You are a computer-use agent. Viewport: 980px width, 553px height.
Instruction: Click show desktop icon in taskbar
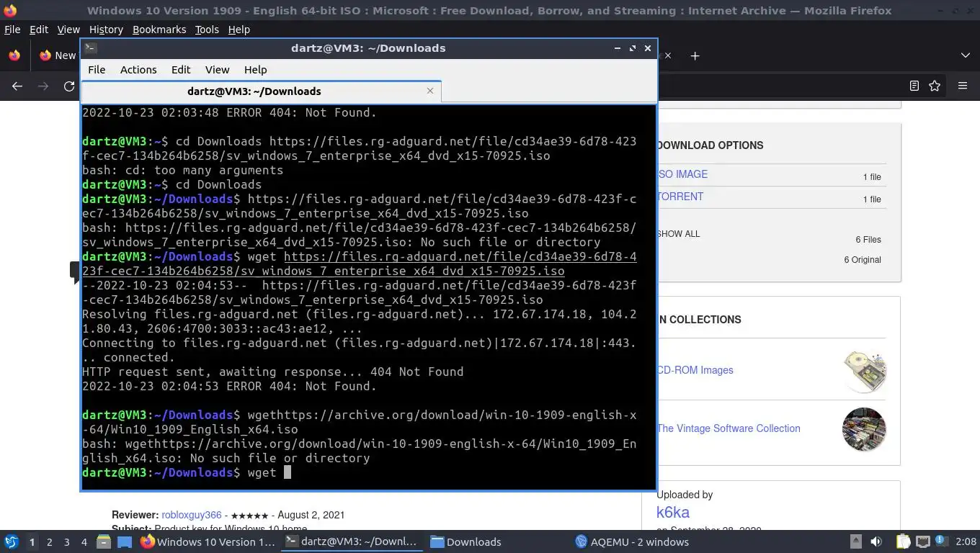coord(124,542)
